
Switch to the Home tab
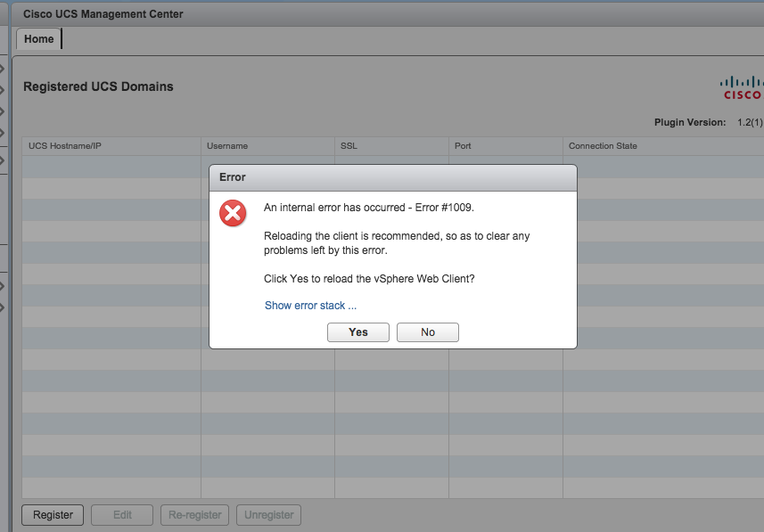(x=39, y=39)
